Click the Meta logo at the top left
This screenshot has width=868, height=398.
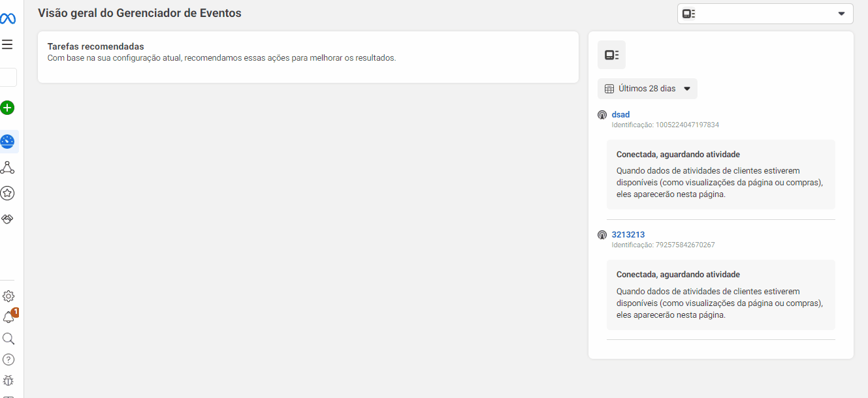(x=8, y=18)
